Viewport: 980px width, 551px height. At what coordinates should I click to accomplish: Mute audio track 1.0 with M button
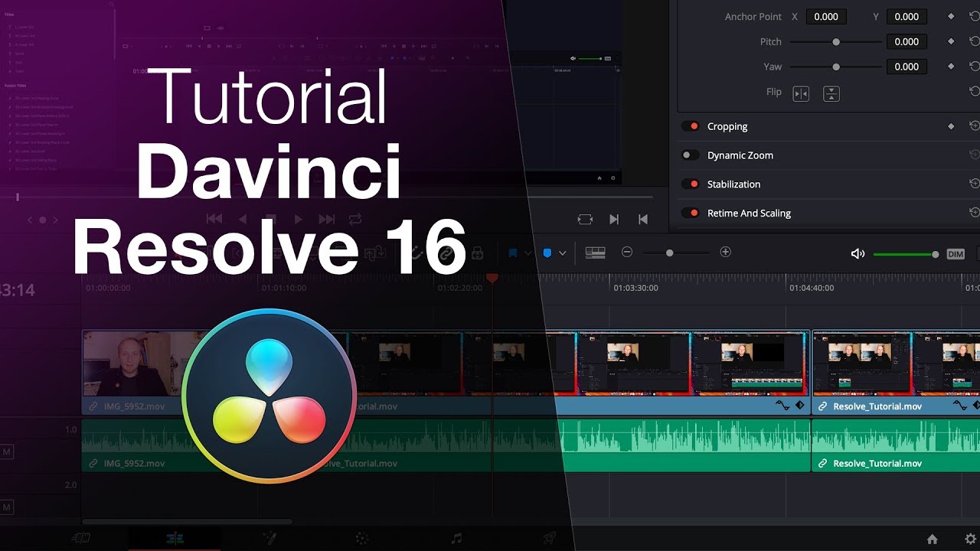pyautogui.click(x=7, y=452)
